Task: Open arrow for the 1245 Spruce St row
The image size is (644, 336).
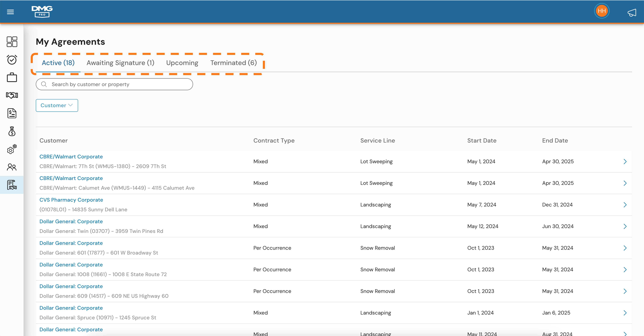Action: tap(625, 313)
